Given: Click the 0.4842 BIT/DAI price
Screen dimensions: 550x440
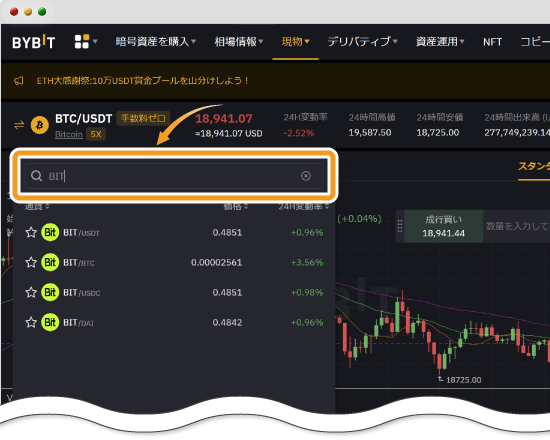Looking at the screenshot, I should [227, 322].
